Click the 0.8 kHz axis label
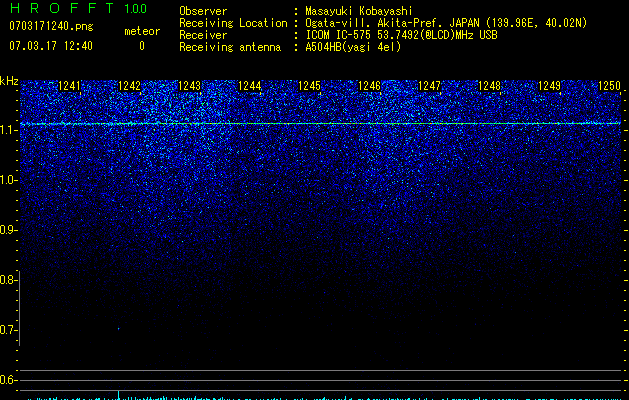 pos(8,280)
